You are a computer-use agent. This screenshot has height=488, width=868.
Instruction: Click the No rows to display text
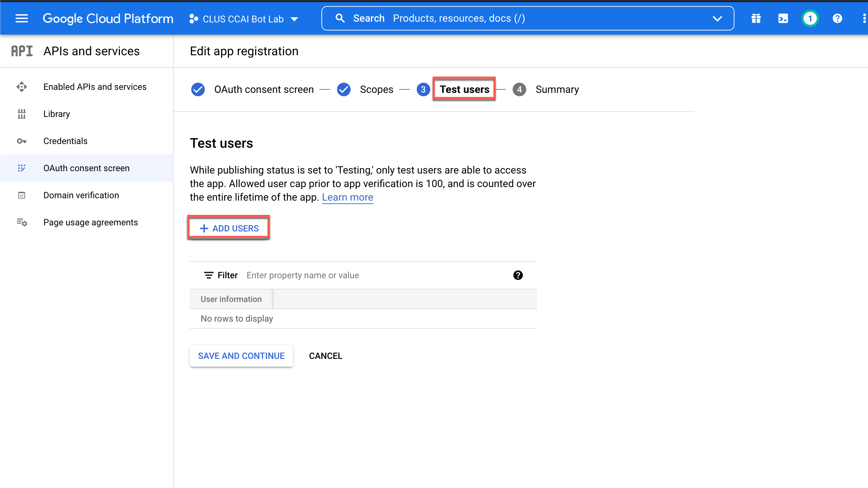237,319
